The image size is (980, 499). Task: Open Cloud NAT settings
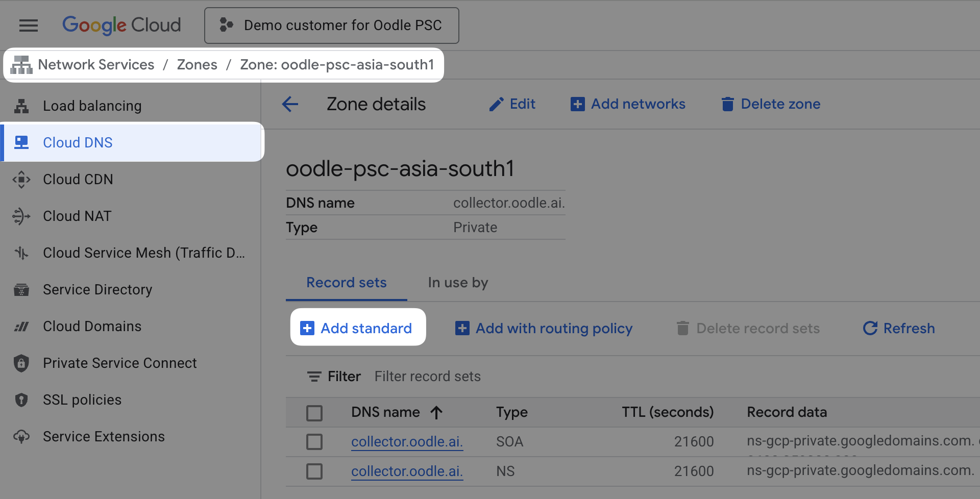tap(77, 216)
